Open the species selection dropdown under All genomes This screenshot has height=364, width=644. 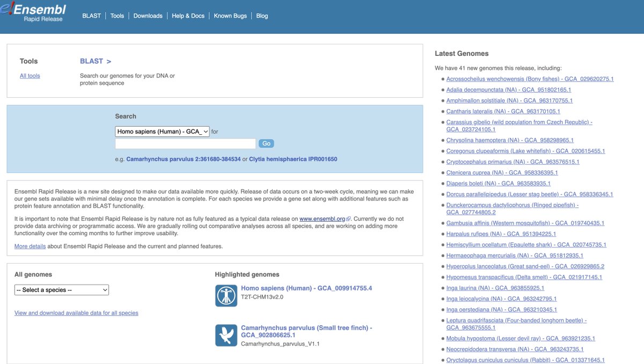tap(61, 289)
